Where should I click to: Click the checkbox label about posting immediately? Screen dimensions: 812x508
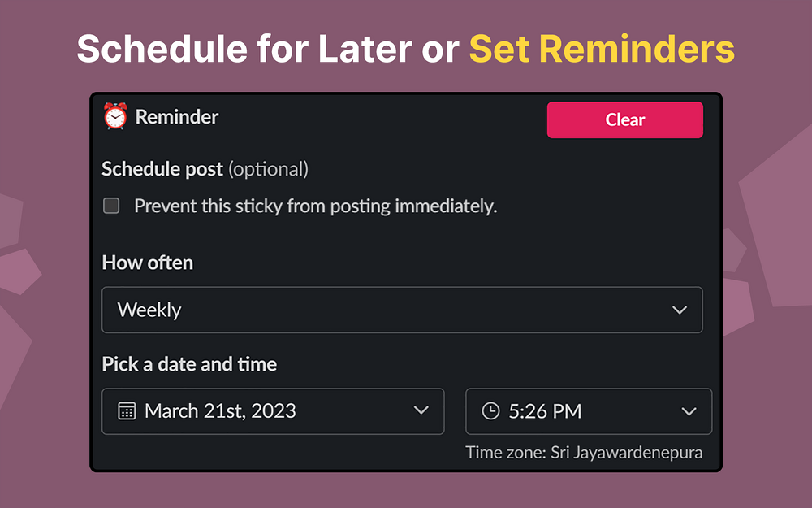[x=315, y=206]
